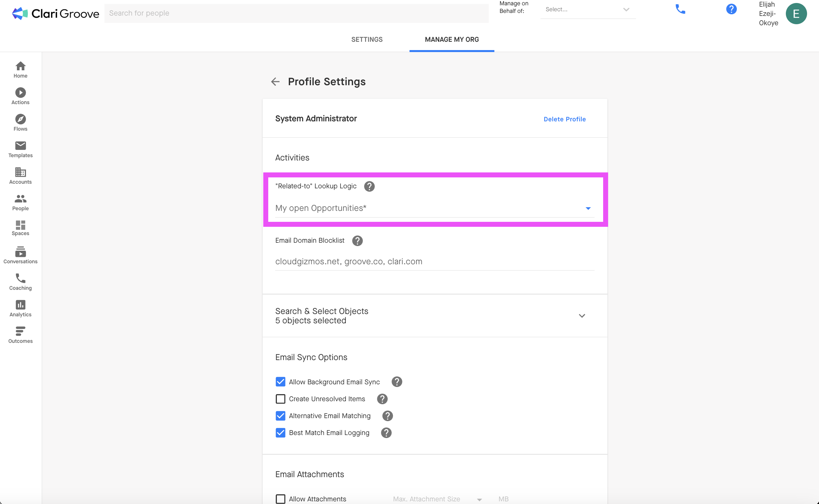The image size is (819, 504).
Task: Click the Delete Profile link
Action: pyautogui.click(x=564, y=119)
